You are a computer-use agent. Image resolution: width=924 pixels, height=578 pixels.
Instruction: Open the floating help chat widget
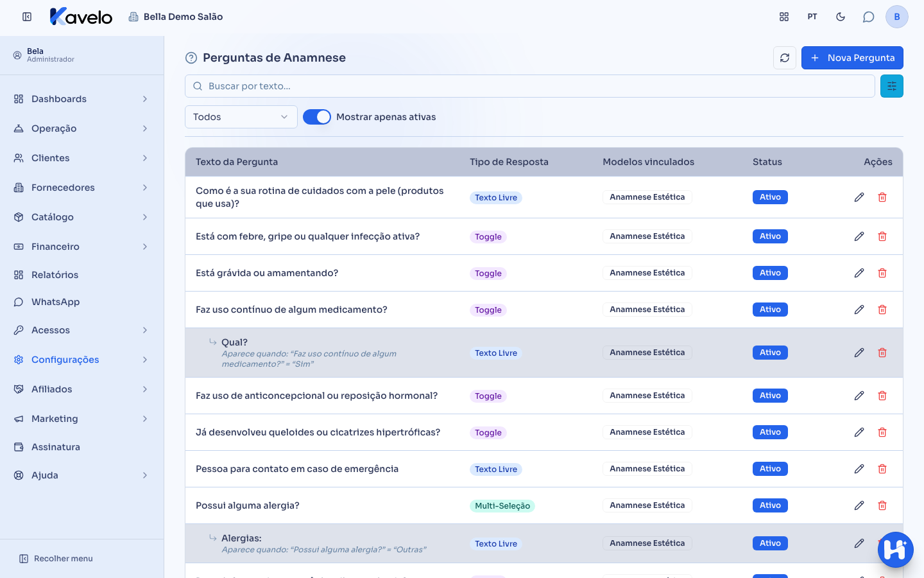(x=896, y=550)
